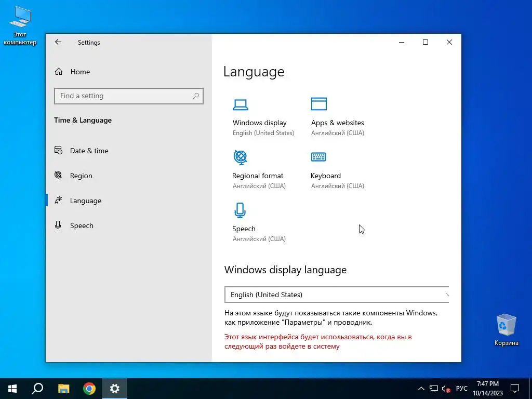The width and height of the screenshot is (532, 399).
Task: Click the Keyboard tile icon
Action: [x=318, y=157]
